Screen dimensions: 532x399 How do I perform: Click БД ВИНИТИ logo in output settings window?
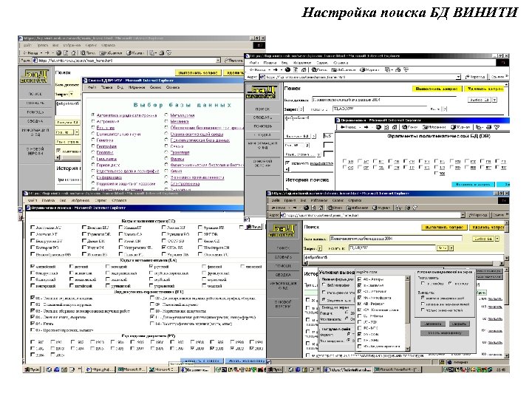(282, 231)
